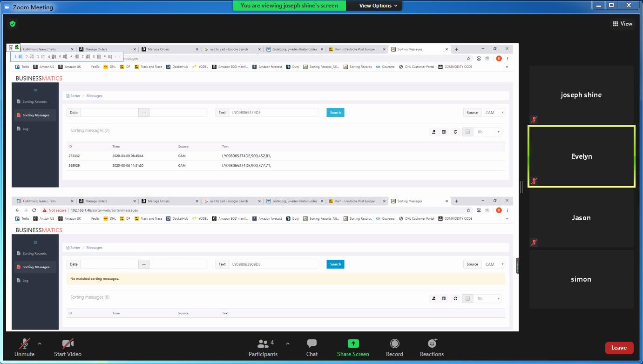
Task: Click Jason's participant tile
Action: [x=581, y=218]
